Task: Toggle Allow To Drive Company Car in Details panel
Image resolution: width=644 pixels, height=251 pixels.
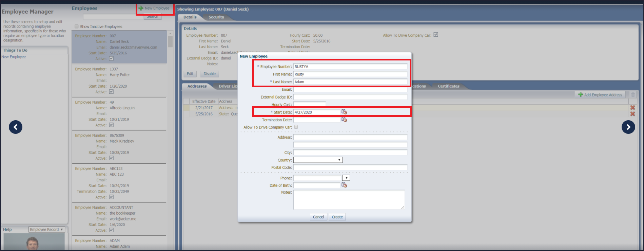Action: point(436,35)
